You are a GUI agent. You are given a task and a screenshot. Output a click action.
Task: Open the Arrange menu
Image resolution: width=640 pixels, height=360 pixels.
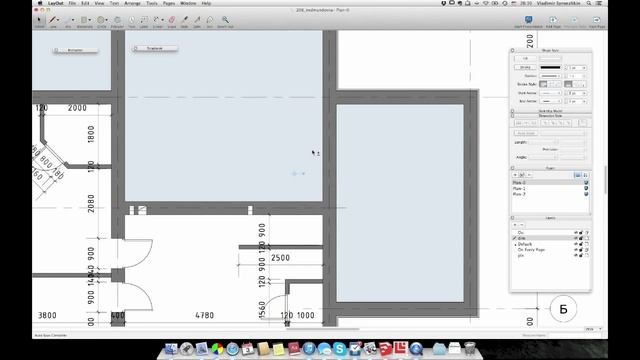pos(132,3)
